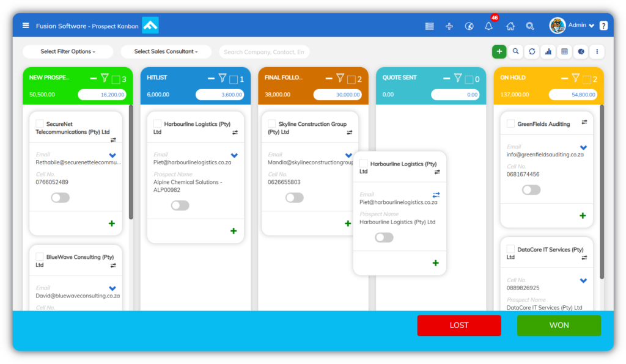Expand chevron on GreenFields Auditing card
This screenshot has width=626, height=364.
point(583,148)
